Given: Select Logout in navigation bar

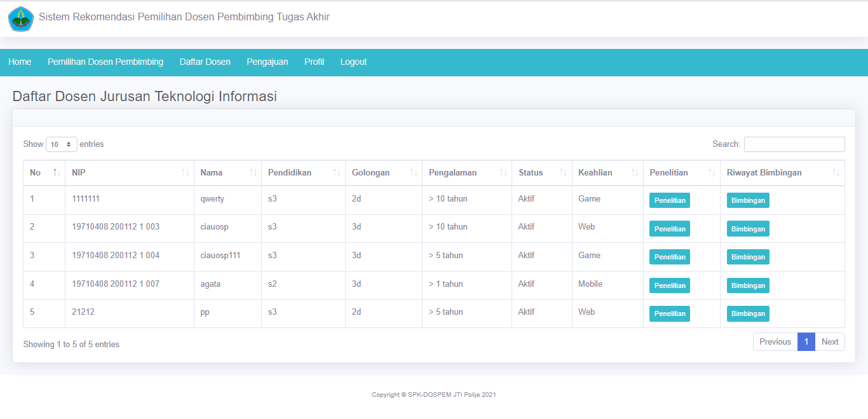Looking at the screenshot, I should [x=353, y=62].
